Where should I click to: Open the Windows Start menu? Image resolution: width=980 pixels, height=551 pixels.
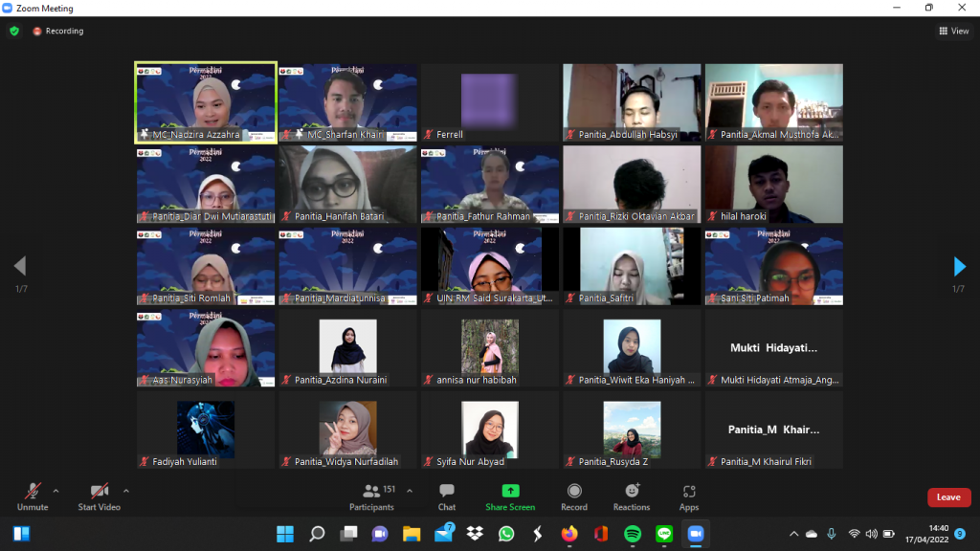tap(285, 533)
